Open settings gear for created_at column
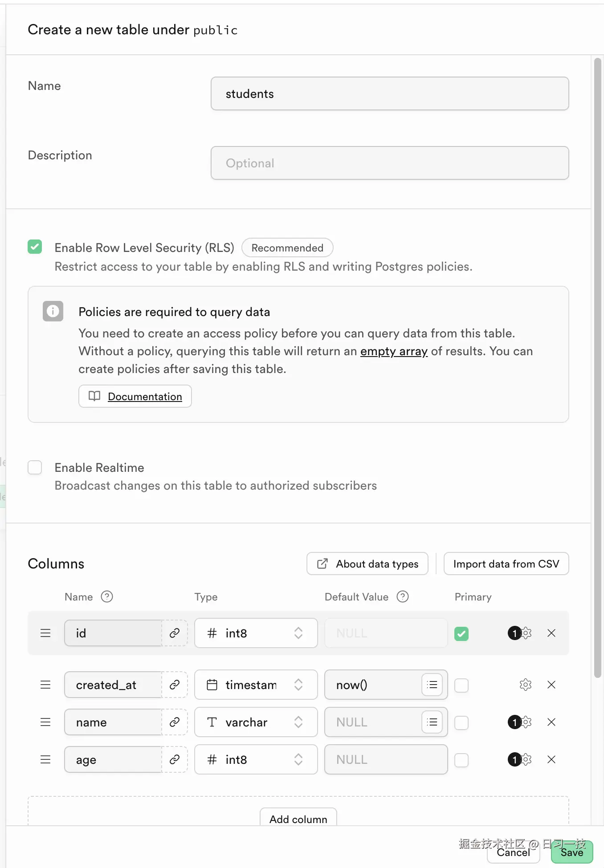Screen dimensions: 604x868 [526, 685]
